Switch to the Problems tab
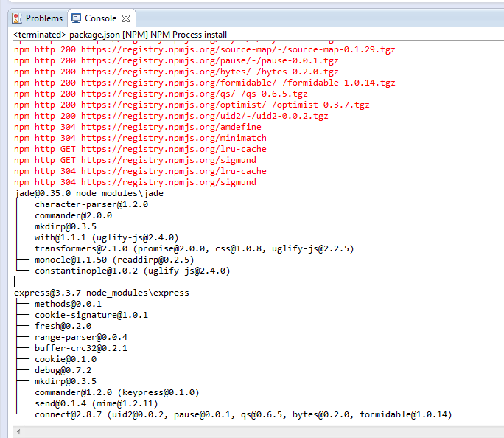The image size is (504, 438). pos(38,18)
